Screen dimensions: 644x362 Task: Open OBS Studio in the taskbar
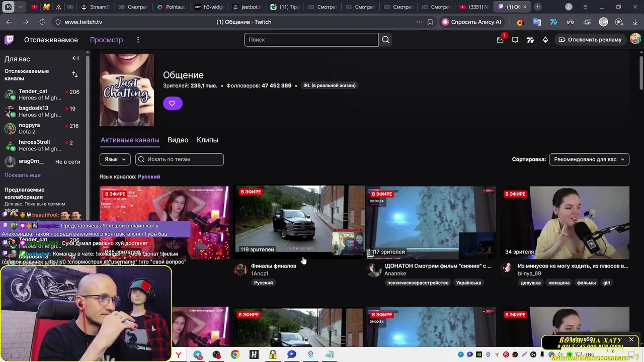tap(216, 355)
